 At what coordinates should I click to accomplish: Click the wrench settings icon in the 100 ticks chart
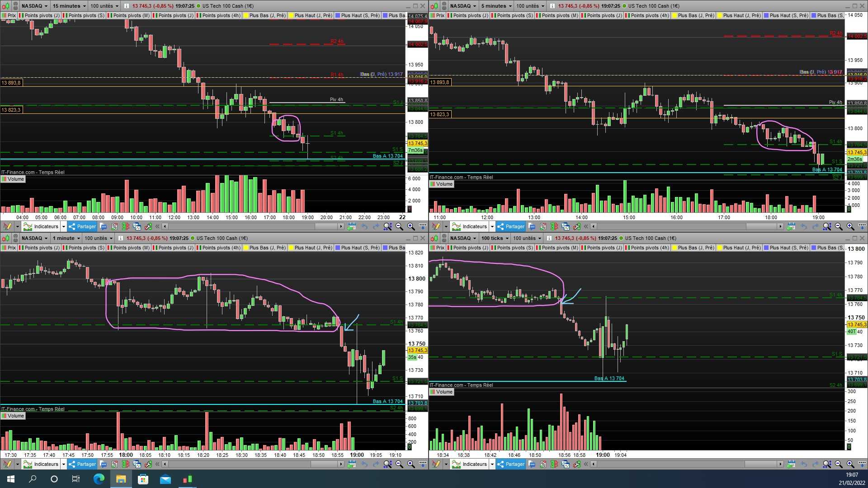(576, 464)
